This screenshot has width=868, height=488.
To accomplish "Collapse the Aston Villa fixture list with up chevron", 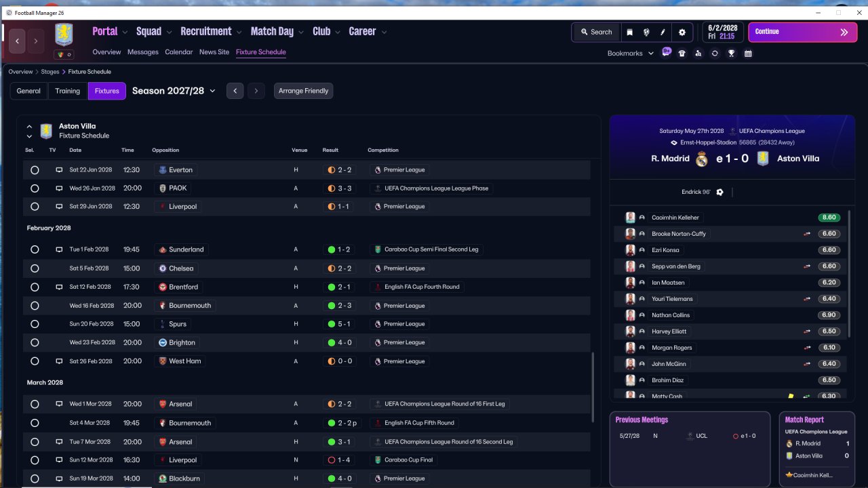I will [x=29, y=126].
